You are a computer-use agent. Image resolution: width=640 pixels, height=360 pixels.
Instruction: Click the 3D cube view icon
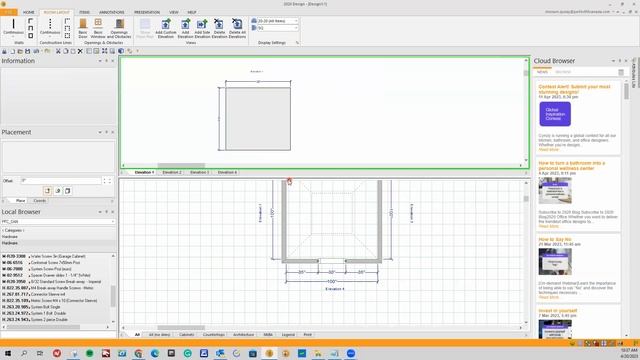point(121,51)
